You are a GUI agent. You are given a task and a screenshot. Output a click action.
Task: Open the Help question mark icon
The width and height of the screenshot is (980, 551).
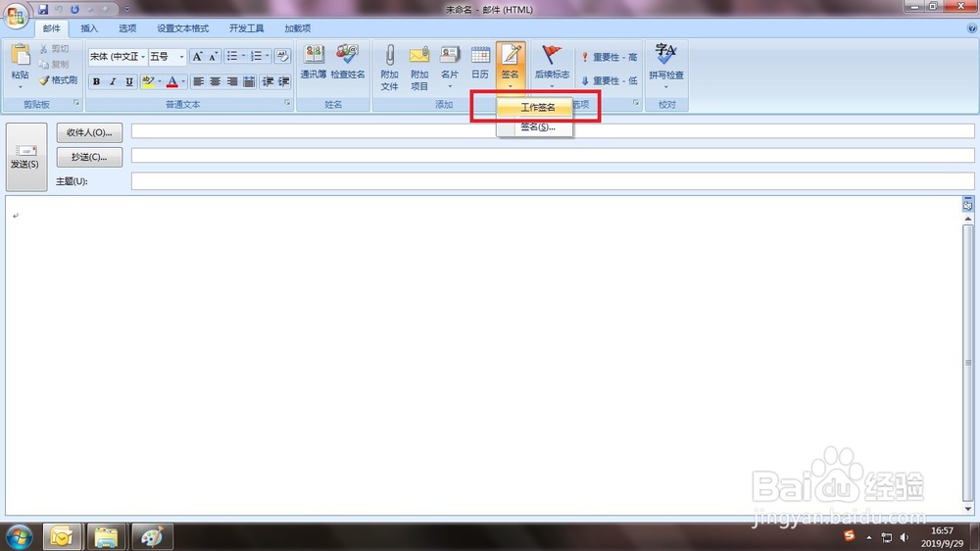972,28
